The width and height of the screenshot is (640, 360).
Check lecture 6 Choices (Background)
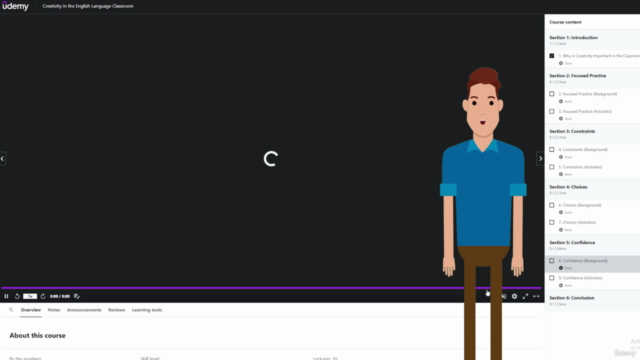point(552,205)
